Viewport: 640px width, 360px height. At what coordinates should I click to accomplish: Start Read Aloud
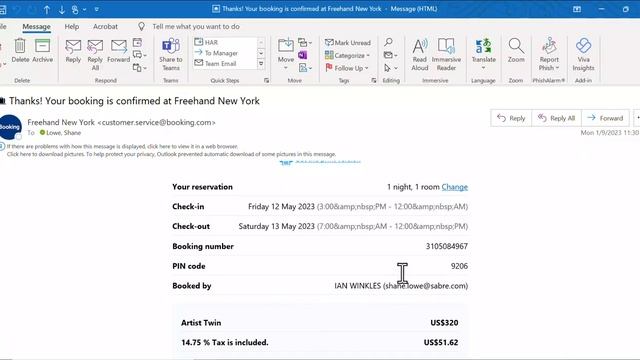[420, 54]
